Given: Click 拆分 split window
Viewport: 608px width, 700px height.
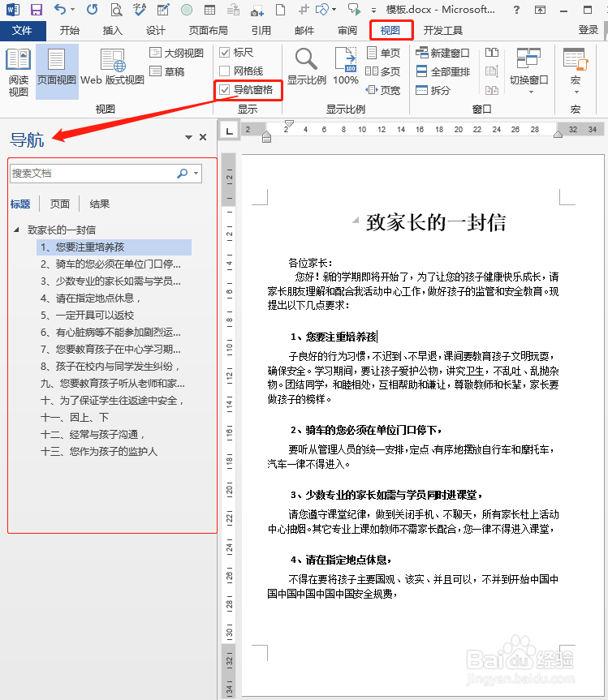Looking at the screenshot, I should [433, 90].
